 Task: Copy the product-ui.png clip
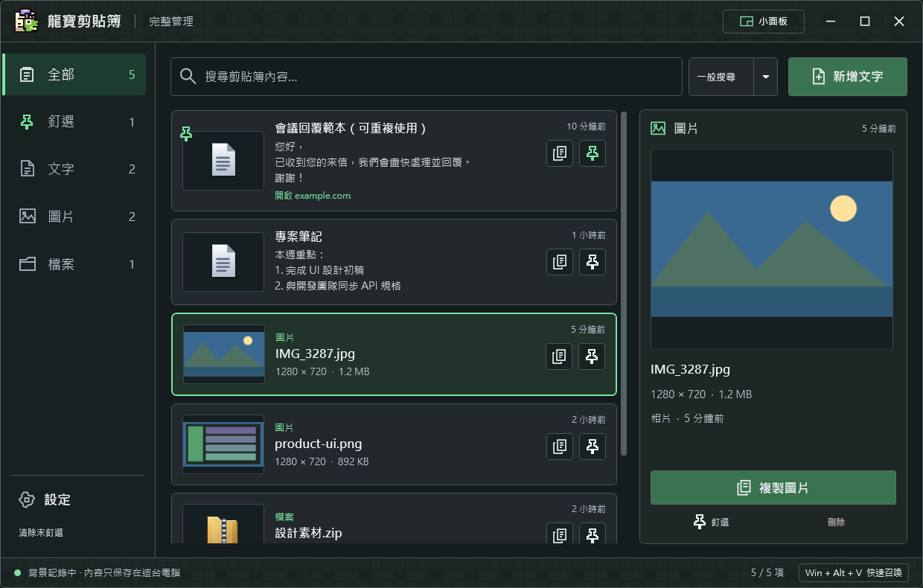[x=560, y=447]
